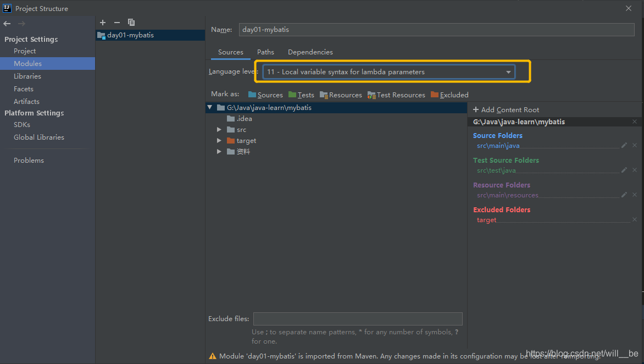Viewport: 644px width, 364px height.
Task: Click the back navigation arrow
Action: (7, 24)
